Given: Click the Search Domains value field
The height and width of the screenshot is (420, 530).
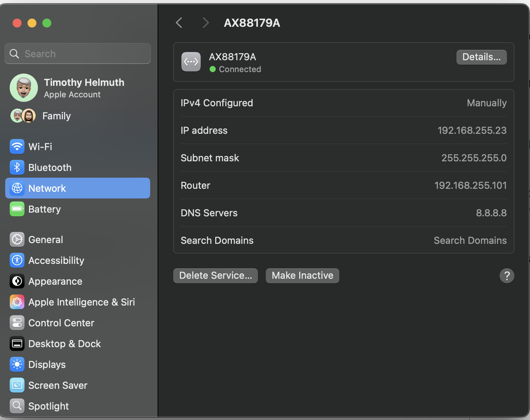Looking at the screenshot, I should click(470, 240).
